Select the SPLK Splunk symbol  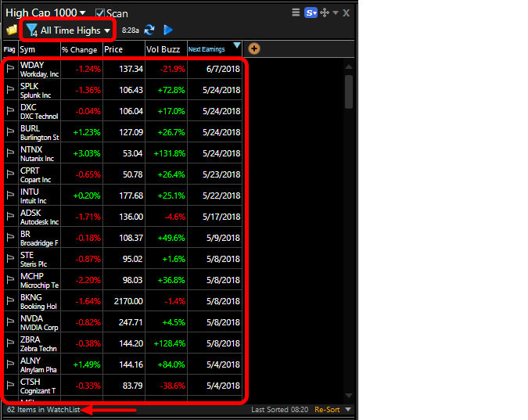pos(39,90)
